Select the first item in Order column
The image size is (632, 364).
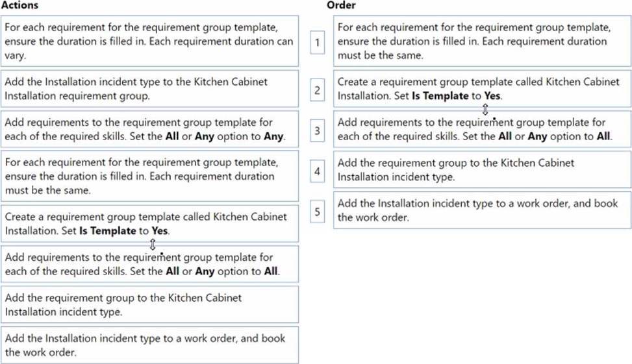tap(482, 41)
